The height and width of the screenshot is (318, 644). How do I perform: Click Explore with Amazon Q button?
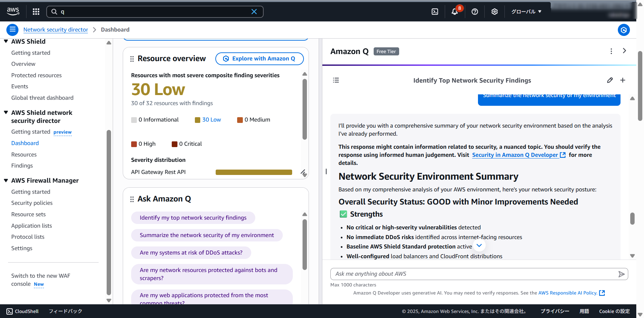pyautogui.click(x=259, y=58)
